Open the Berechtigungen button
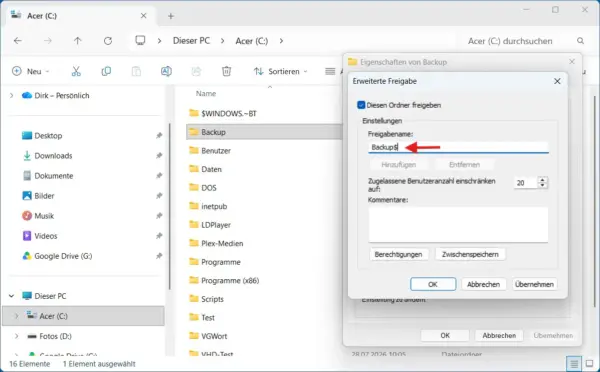 point(398,255)
